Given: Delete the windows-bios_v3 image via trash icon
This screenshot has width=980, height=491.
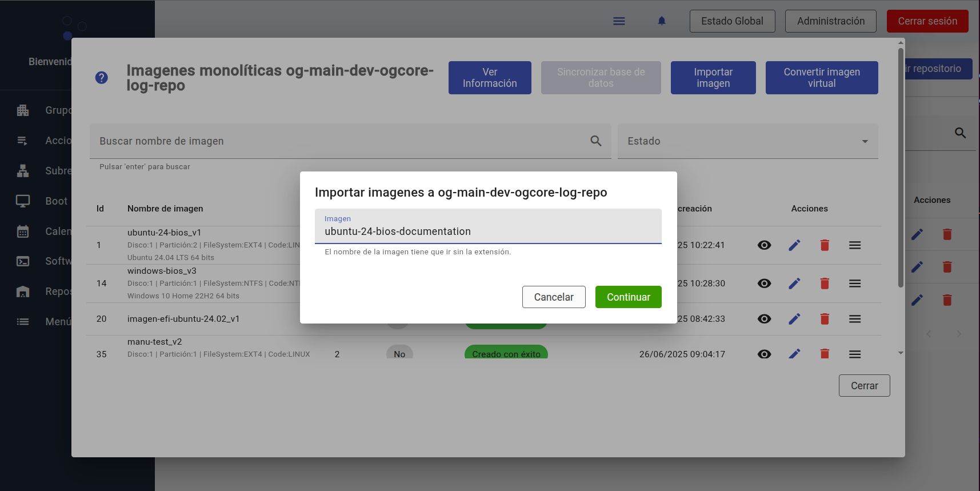Looking at the screenshot, I should click(x=824, y=284).
